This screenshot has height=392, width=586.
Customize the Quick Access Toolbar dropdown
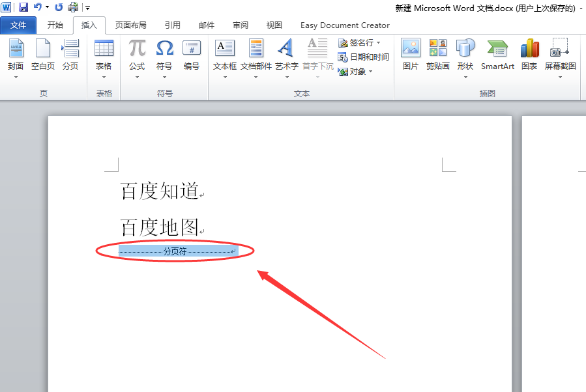pos(87,7)
